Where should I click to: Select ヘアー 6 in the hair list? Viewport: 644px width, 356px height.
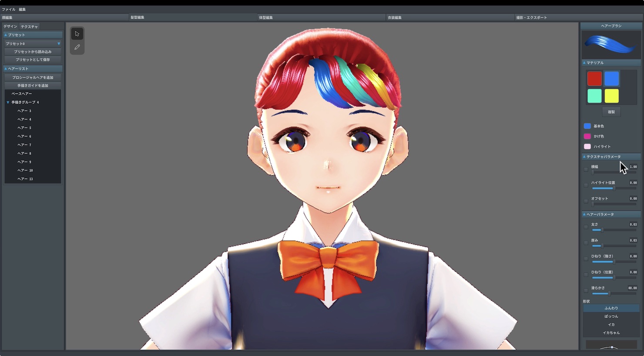point(33,136)
